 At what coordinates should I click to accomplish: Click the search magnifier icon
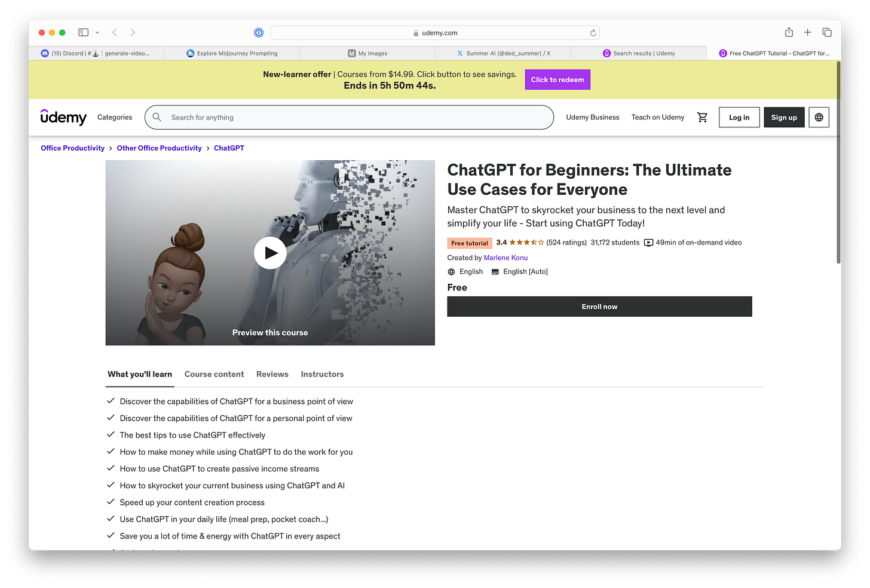pos(157,117)
